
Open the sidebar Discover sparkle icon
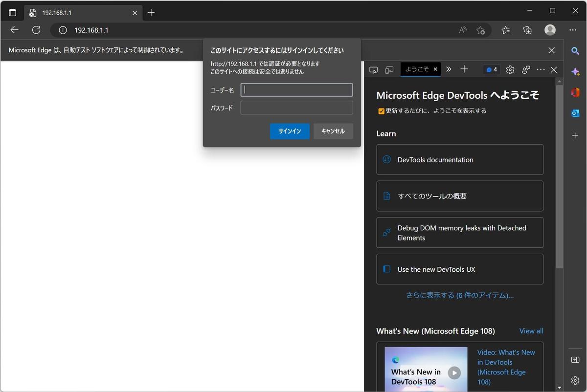[x=575, y=71]
